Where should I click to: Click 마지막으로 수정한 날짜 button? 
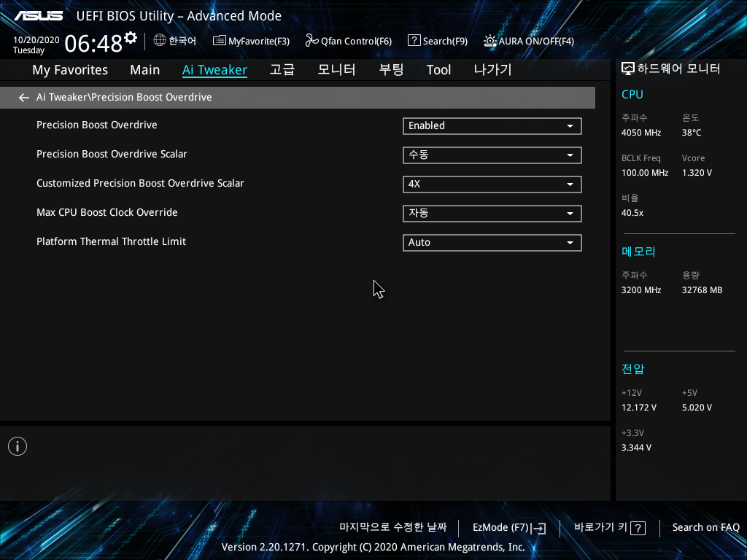[393, 527]
